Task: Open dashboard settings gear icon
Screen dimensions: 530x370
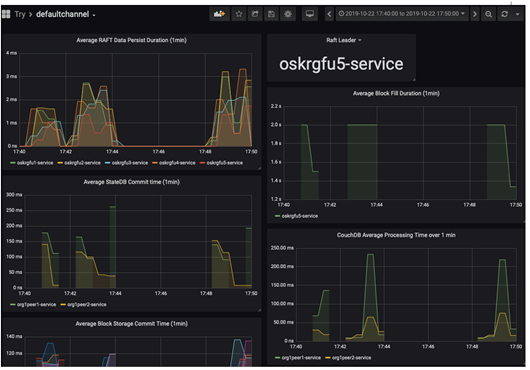Action: [x=288, y=14]
